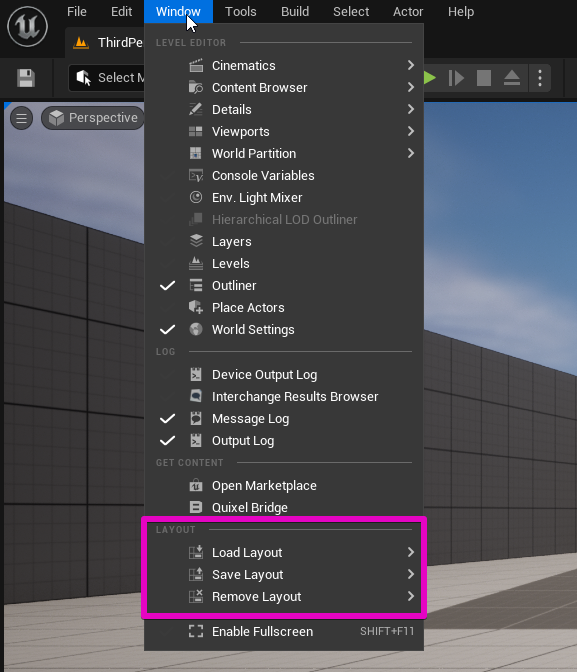Open the Tools menu
Screen dimensions: 577x672
pos(240,12)
